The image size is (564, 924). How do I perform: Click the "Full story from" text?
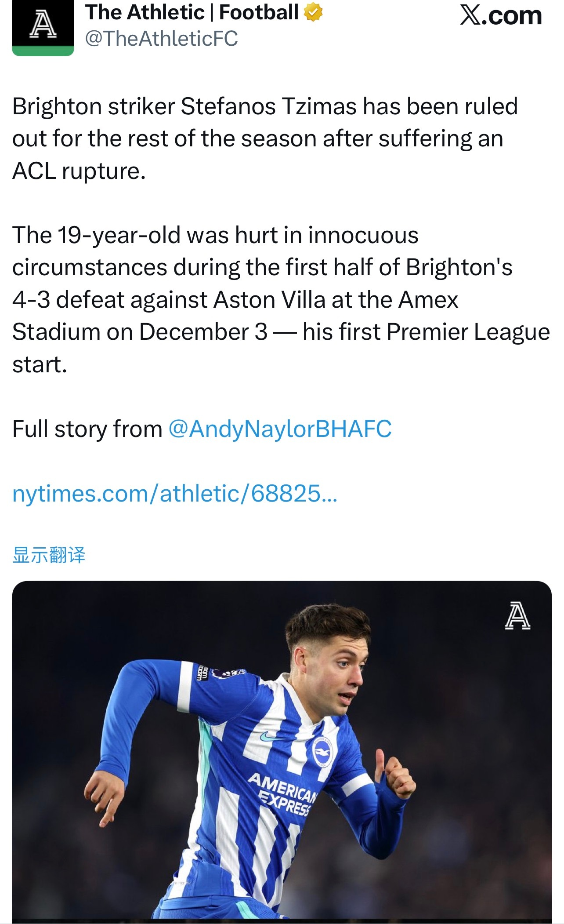click(87, 429)
